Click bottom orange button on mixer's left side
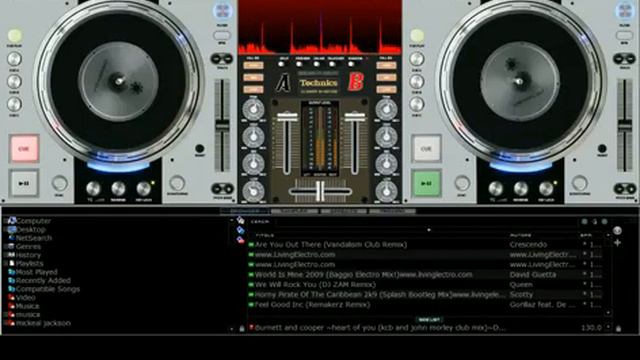The width and height of the screenshot is (640, 360). [x=253, y=89]
